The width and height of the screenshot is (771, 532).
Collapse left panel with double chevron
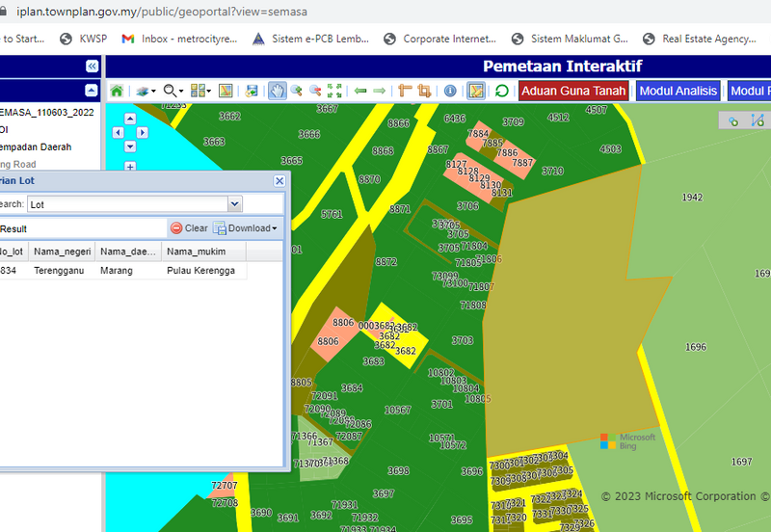[x=92, y=66]
